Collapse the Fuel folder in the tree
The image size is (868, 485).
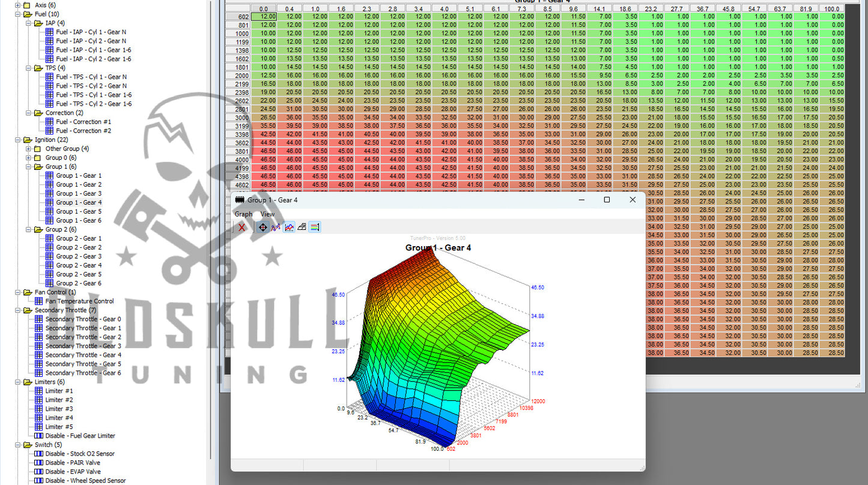19,13
